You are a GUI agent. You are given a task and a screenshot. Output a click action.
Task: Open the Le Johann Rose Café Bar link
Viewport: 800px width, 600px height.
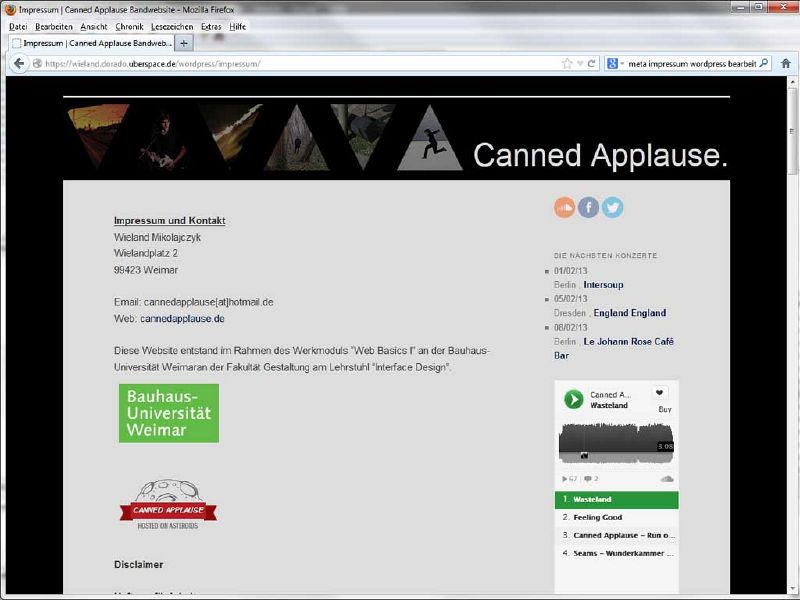[x=614, y=348]
